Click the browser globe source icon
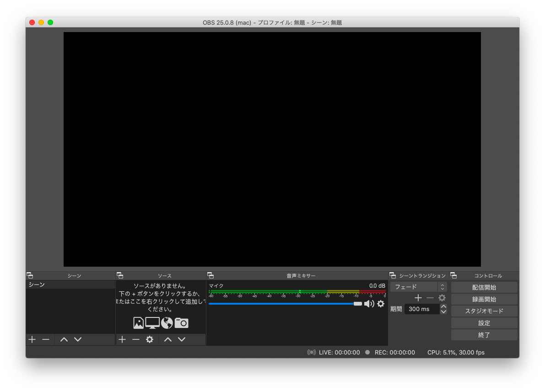Screen dimensions: 545x392 click(167, 323)
